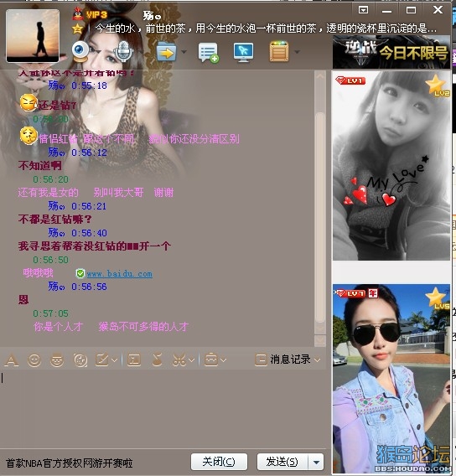Click the screenshot scissors icon
Viewport: 456px width, 476px height.
179,360
